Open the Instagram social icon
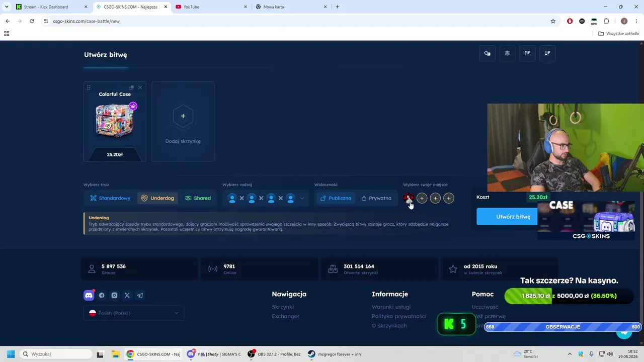644x362 pixels. pos(114,296)
